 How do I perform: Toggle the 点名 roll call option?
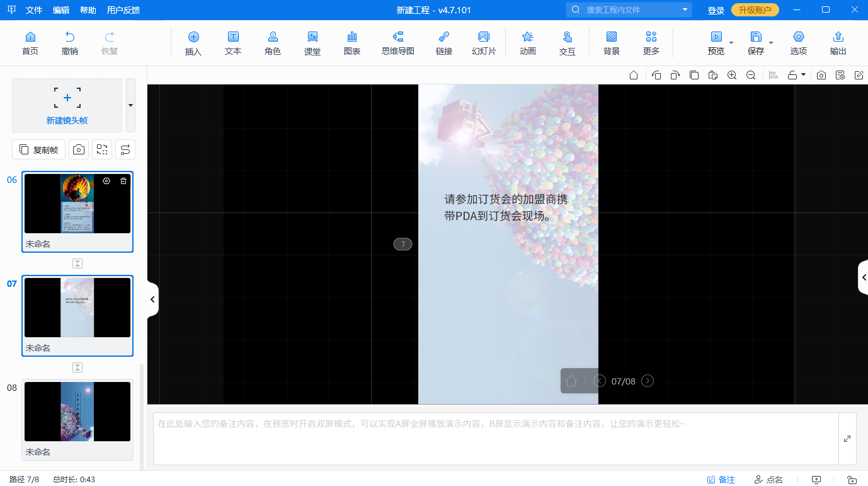click(768, 480)
